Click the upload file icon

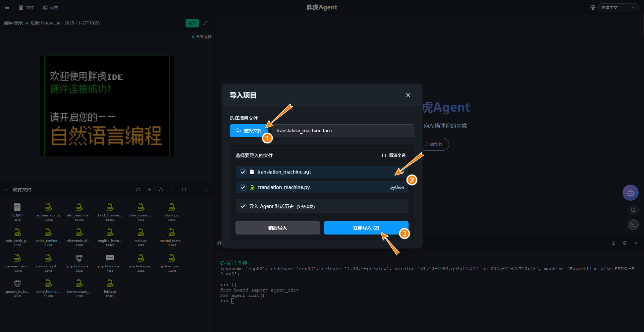tap(161, 190)
